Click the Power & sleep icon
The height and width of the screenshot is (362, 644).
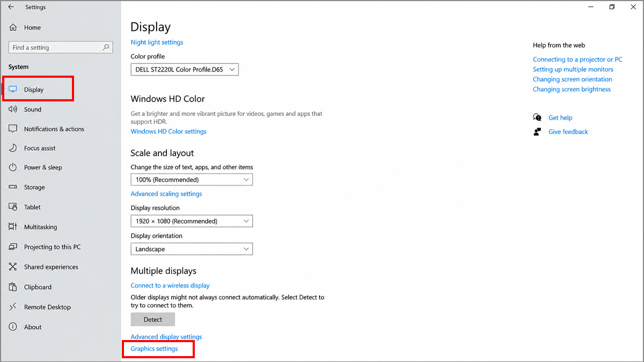click(13, 167)
